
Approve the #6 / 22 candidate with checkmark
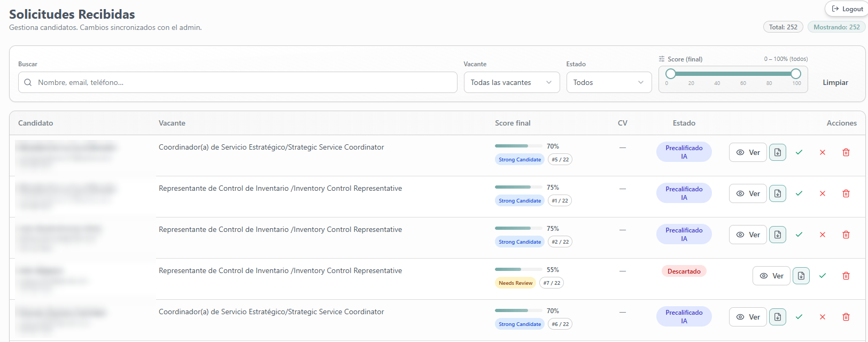tap(799, 317)
